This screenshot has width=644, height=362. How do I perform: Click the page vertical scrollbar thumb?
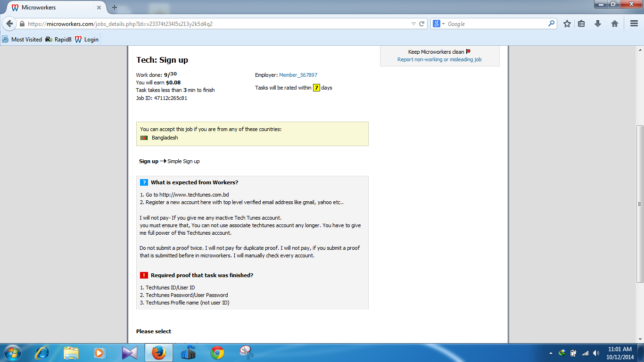[x=640, y=204]
